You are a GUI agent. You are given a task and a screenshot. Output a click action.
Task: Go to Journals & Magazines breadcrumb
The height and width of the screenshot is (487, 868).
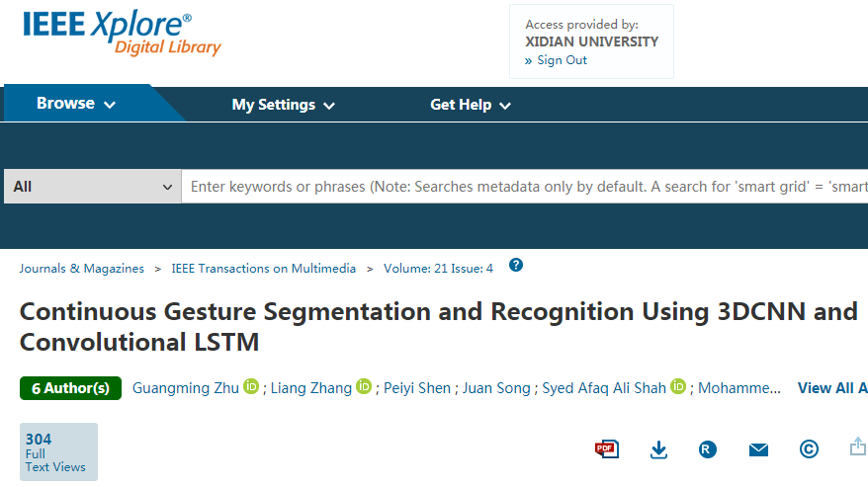[x=81, y=269]
